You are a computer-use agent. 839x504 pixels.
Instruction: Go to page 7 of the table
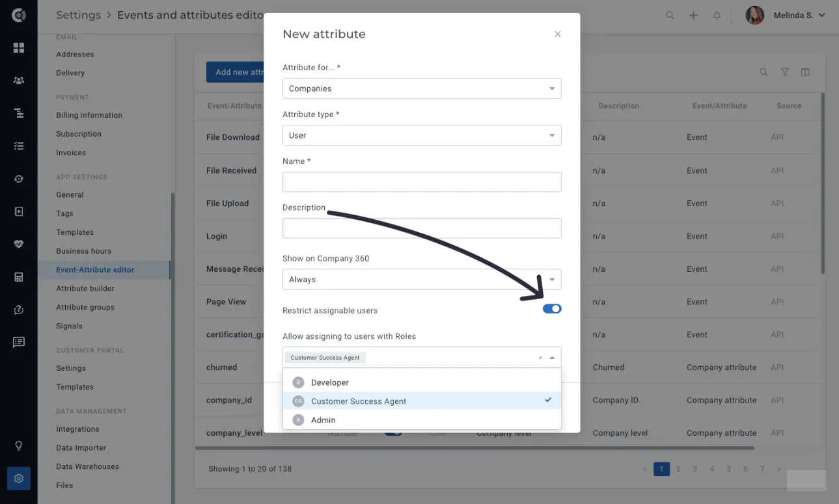tap(762, 469)
